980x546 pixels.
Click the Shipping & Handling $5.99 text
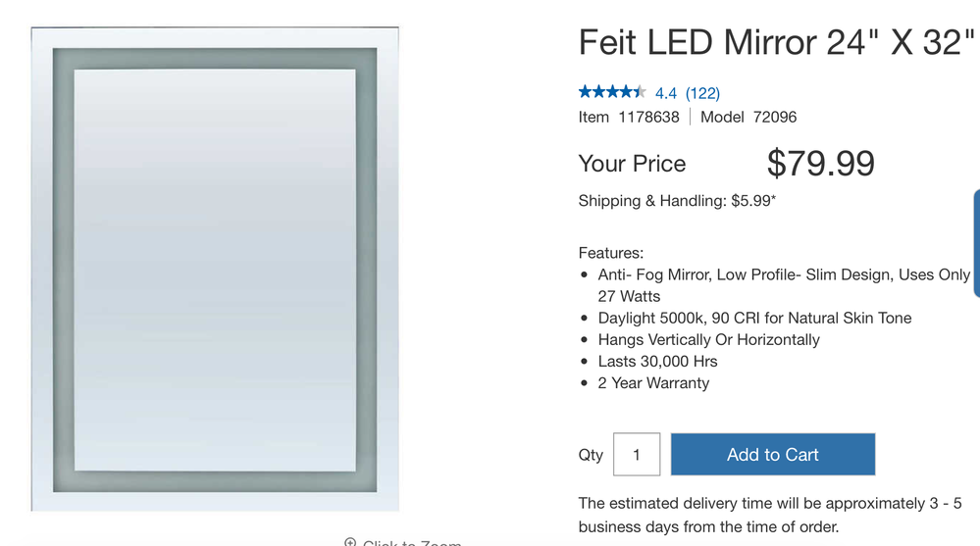click(677, 201)
